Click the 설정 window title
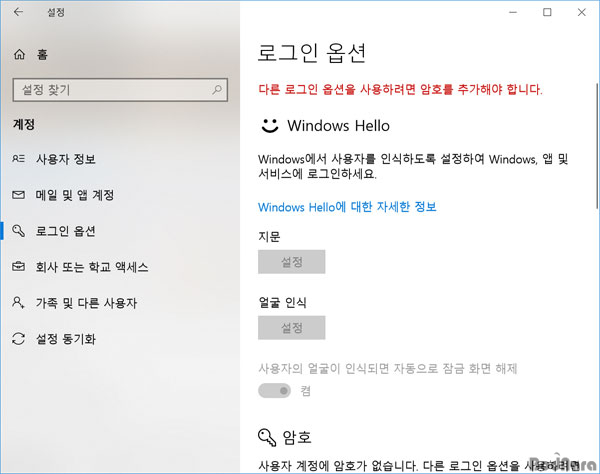This screenshot has width=600, height=474. [x=56, y=12]
